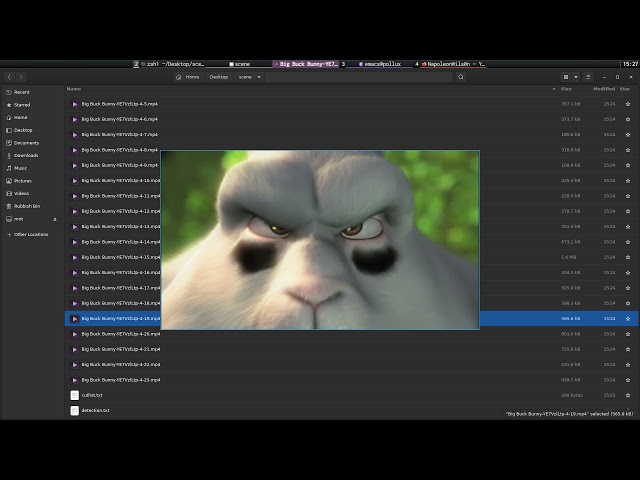Open the hamburger main menu
Screen dimensions: 640x480
coord(588,77)
